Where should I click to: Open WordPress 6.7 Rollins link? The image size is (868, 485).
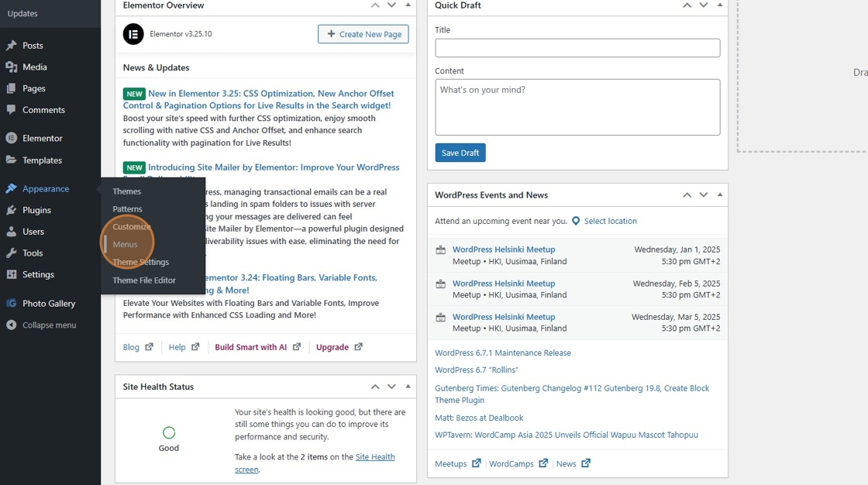(x=476, y=370)
